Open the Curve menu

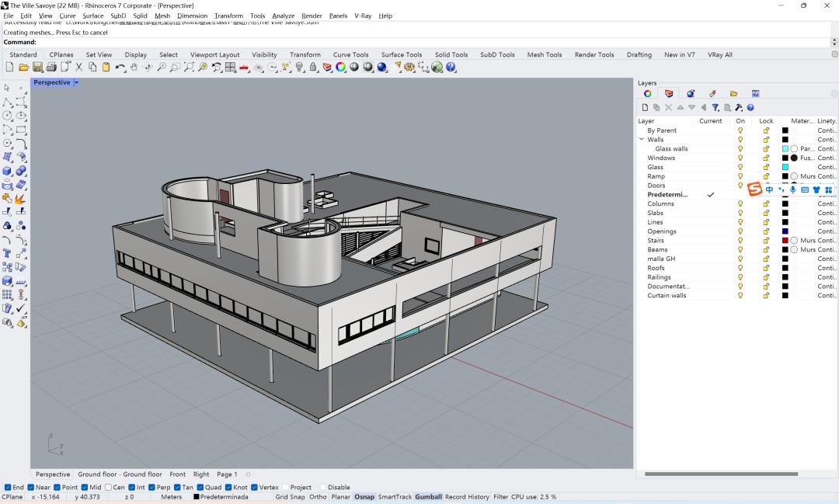coord(68,16)
